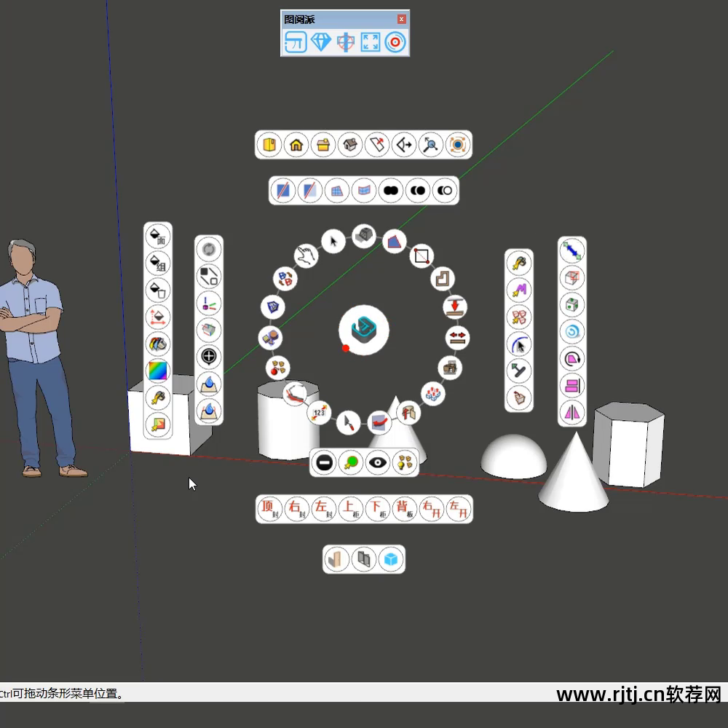
Task: Click the 背 (back) board button
Action: click(404, 509)
